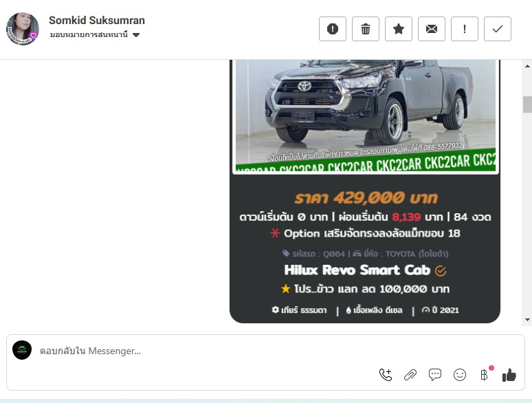Click scrollbar down arrow in chat

pyautogui.click(x=527, y=320)
